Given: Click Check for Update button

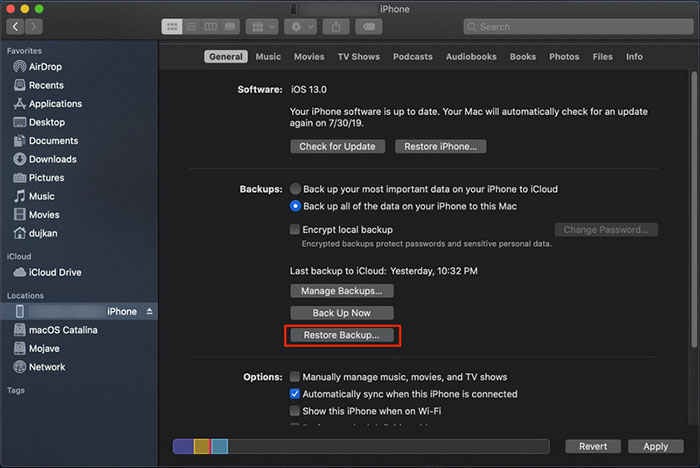Looking at the screenshot, I should (338, 146).
